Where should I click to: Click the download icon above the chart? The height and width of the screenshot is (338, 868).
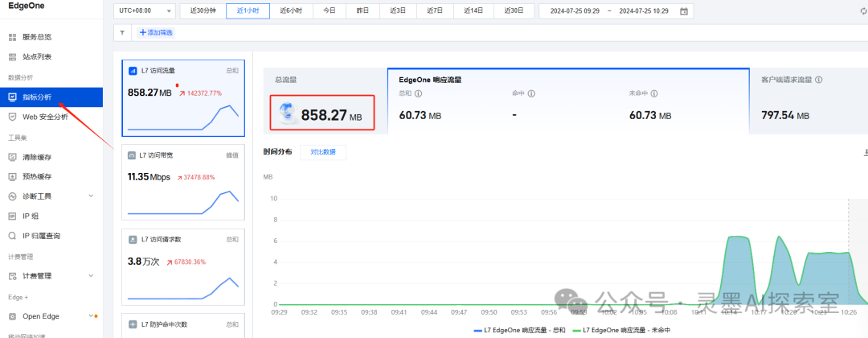[x=865, y=152]
